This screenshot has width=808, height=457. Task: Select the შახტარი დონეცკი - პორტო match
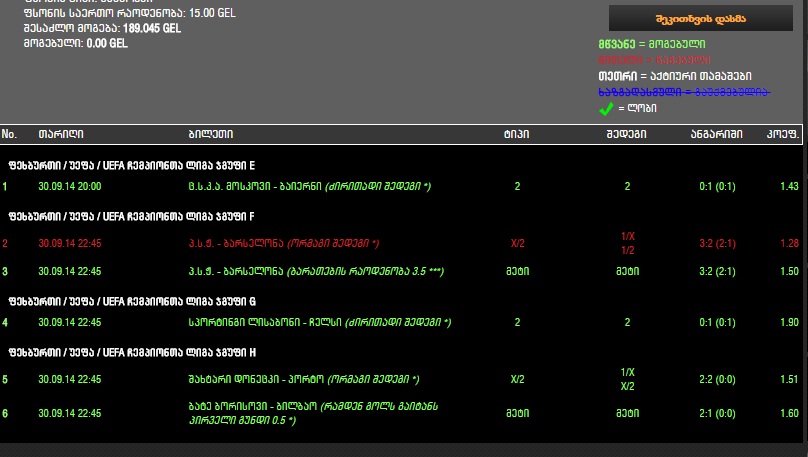coord(304,379)
